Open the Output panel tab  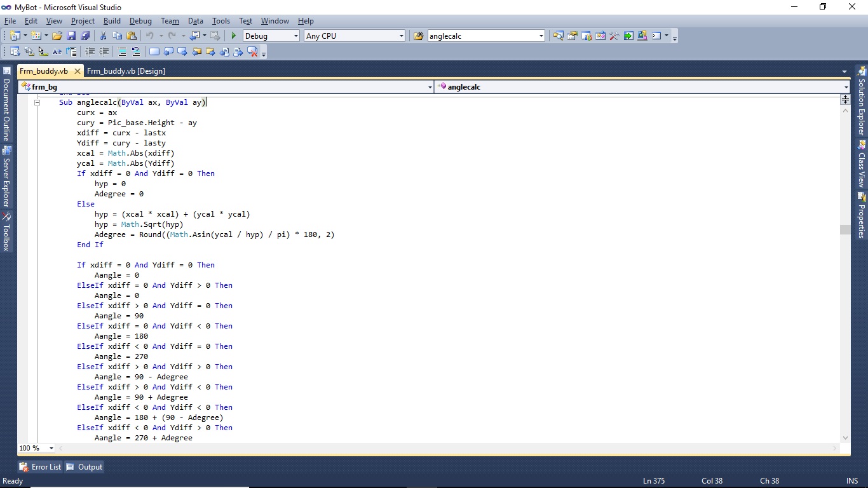85,467
